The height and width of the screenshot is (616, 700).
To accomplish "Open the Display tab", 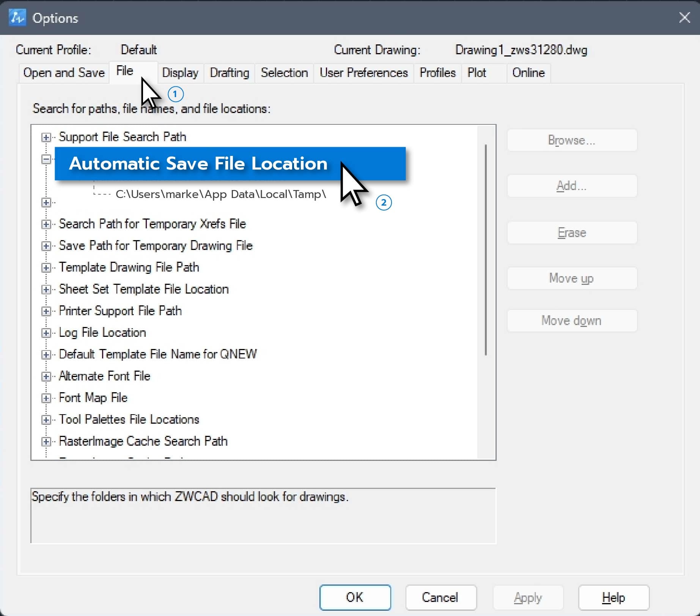I will click(180, 72).
